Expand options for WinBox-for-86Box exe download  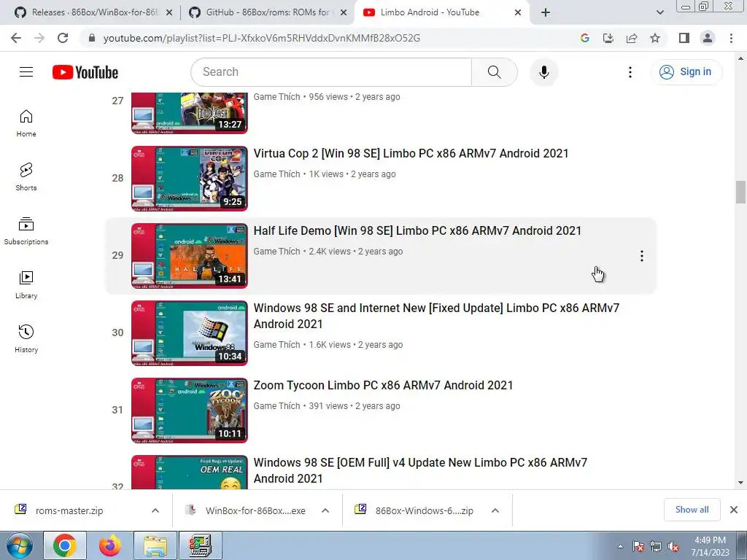tap(325, 510)
